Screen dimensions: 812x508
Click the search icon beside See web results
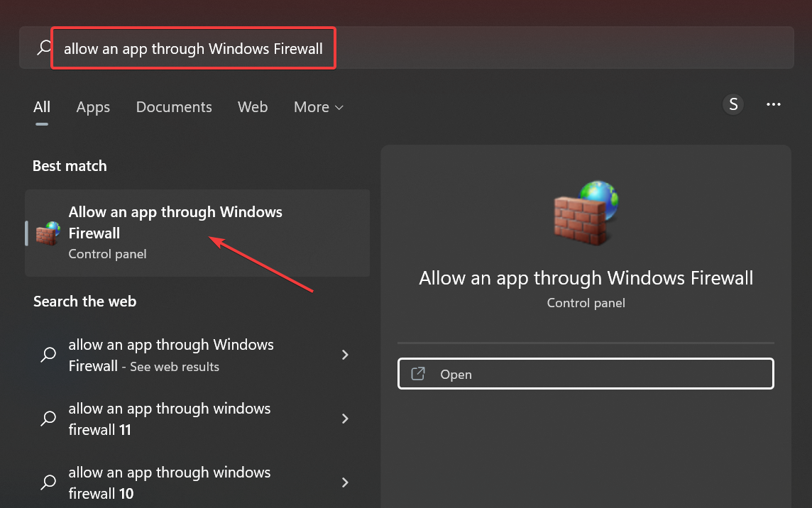coord(48,355)
